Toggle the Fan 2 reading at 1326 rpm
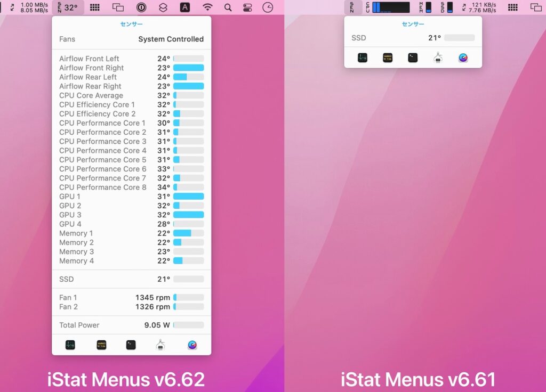 (131, 306)
